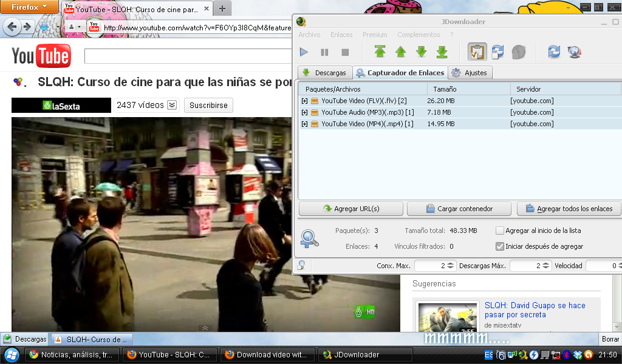
Task: Expand the YouTube Video (MP4) package
Action: 305,124
